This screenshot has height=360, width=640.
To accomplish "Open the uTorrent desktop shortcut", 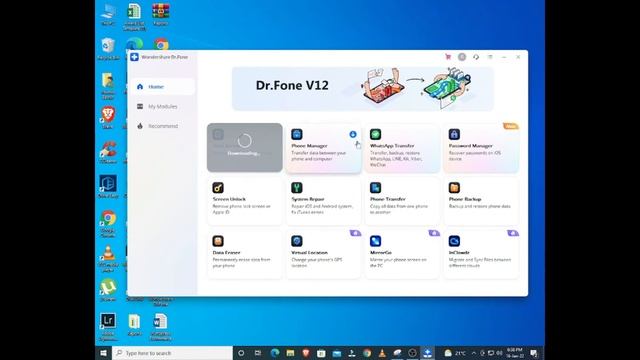I will tap(108, 290).
